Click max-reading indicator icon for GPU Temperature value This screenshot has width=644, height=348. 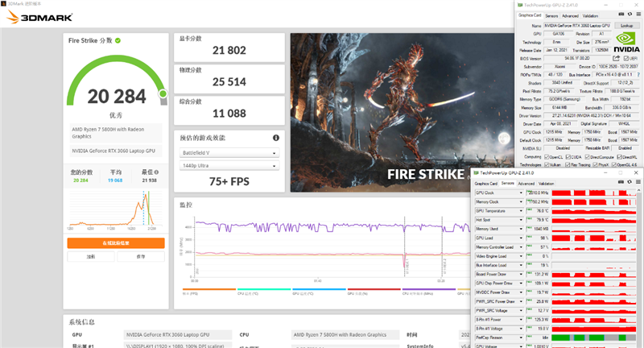[530, 209]
